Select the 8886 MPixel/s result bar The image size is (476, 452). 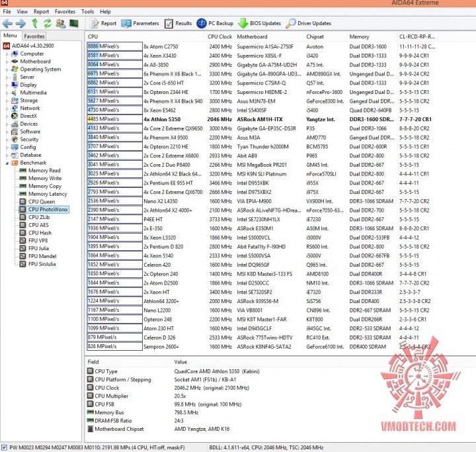pyautogui.click(x=114, y=46)
